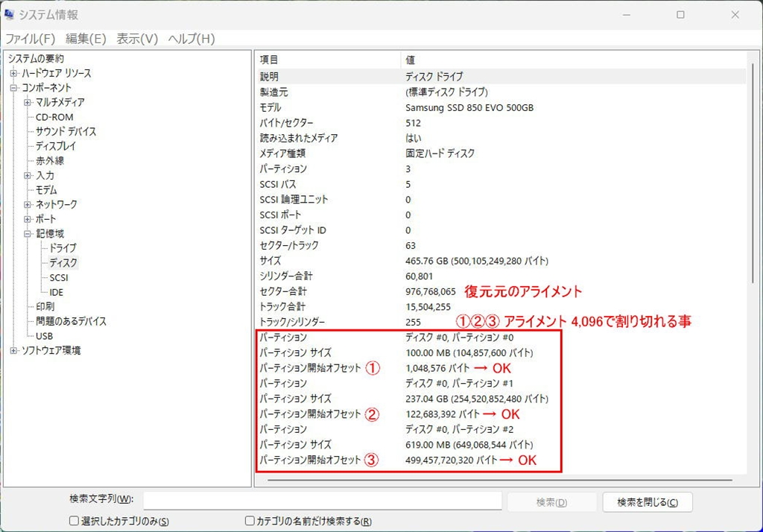
Task: Open the 表示(V) menu
Action: click(137, 39)
